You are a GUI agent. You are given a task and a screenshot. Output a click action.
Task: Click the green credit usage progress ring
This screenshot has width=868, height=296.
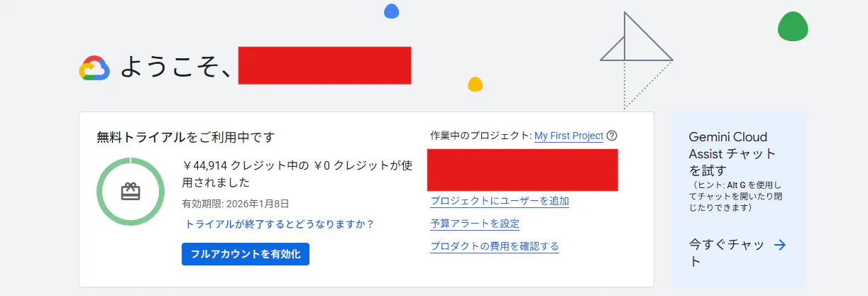tap(131, 192)
